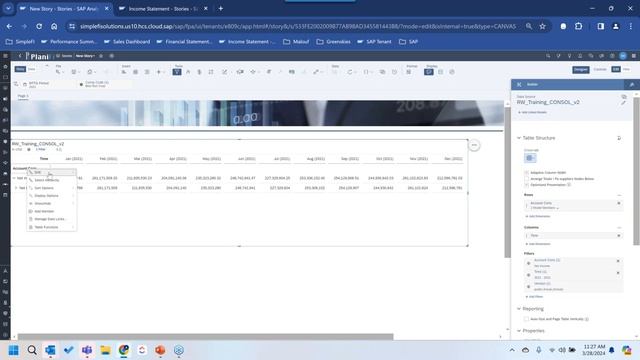The width and height of the screenshot is (640, 360).
Task: Click the refresh data toolbar icon
Action: [350, 72]
